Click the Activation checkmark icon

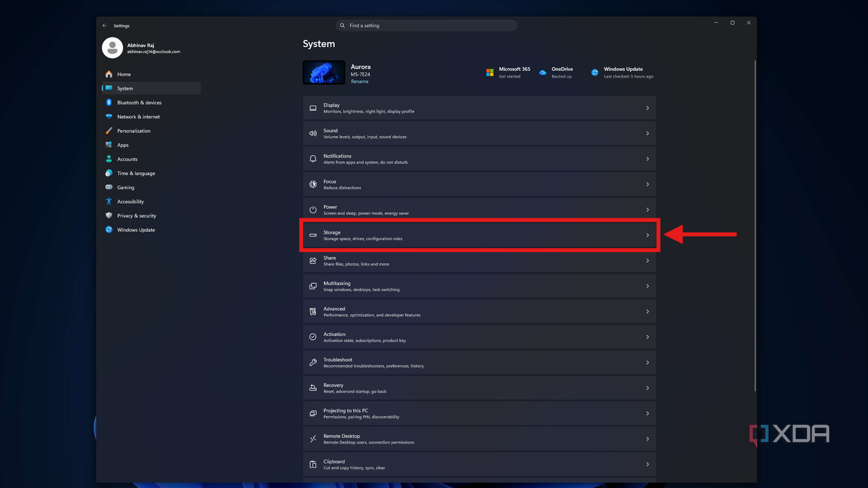pyautogui.click(x=313, y=337)
